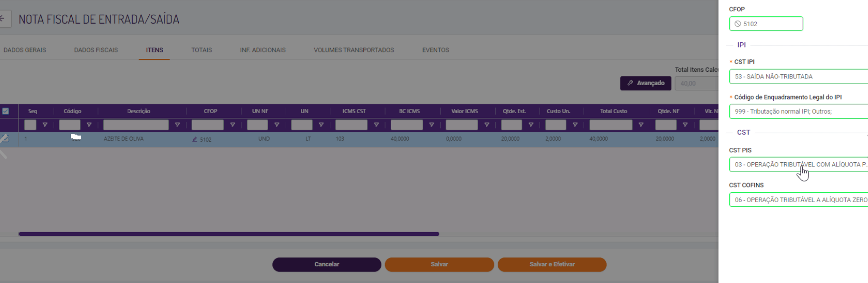Click the Descrição column filter input

[136, 125]
